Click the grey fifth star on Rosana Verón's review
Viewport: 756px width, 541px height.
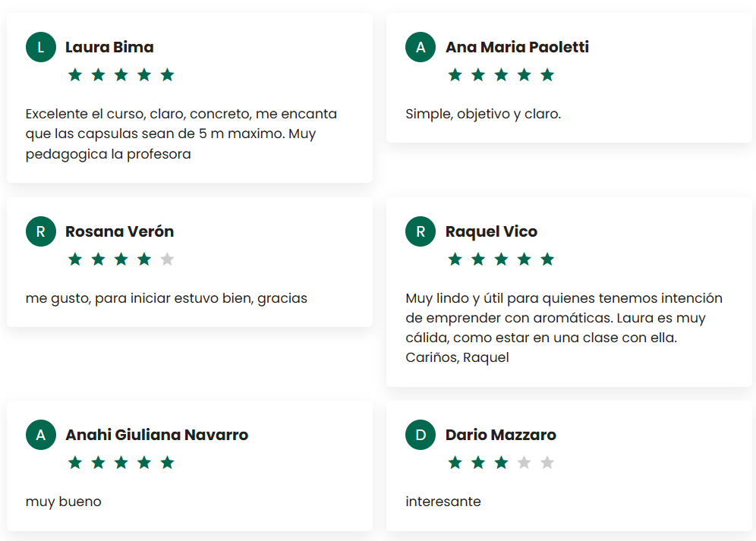click(x=168, y=259)
